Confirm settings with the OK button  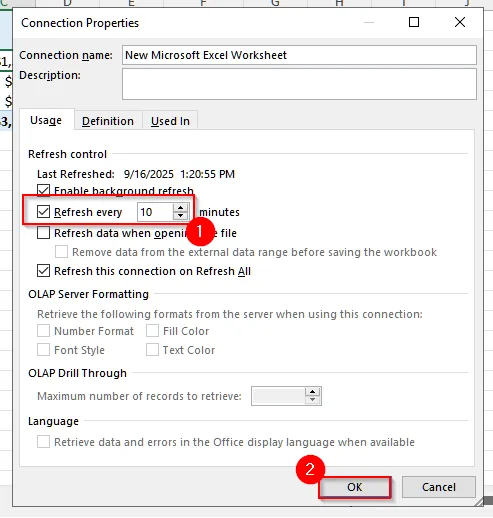pos(354,487)
